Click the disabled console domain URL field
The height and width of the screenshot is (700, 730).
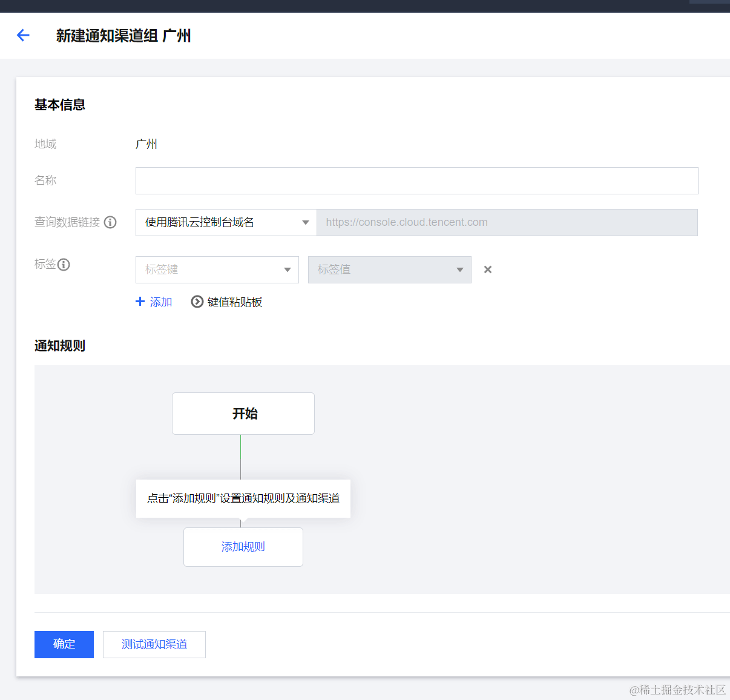coord(507,222)
